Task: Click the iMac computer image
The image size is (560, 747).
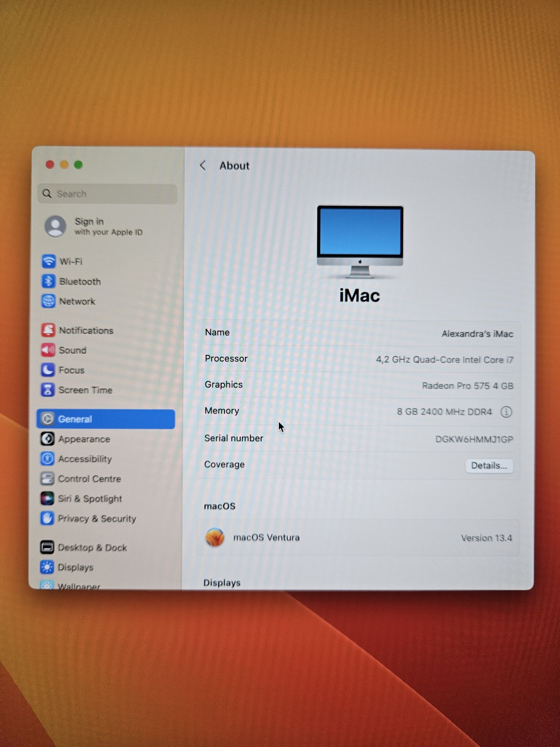Action: tap(360, 242)
